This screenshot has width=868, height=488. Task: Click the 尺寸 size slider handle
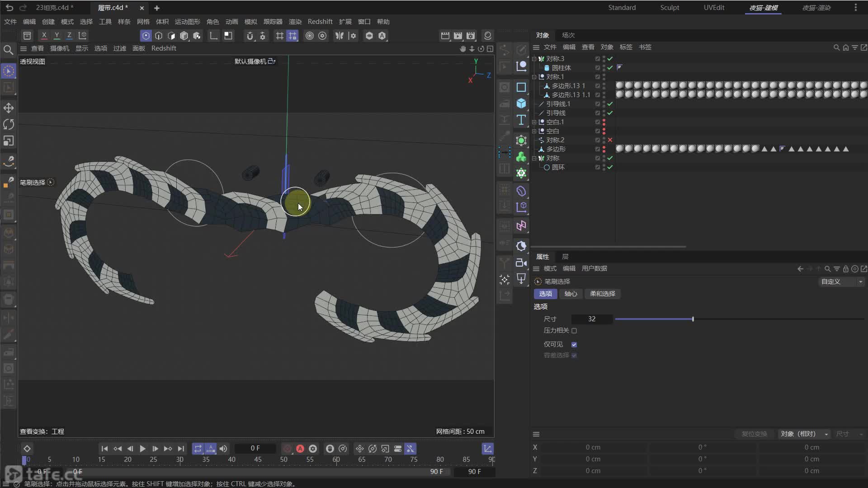[x=693, y=319]
